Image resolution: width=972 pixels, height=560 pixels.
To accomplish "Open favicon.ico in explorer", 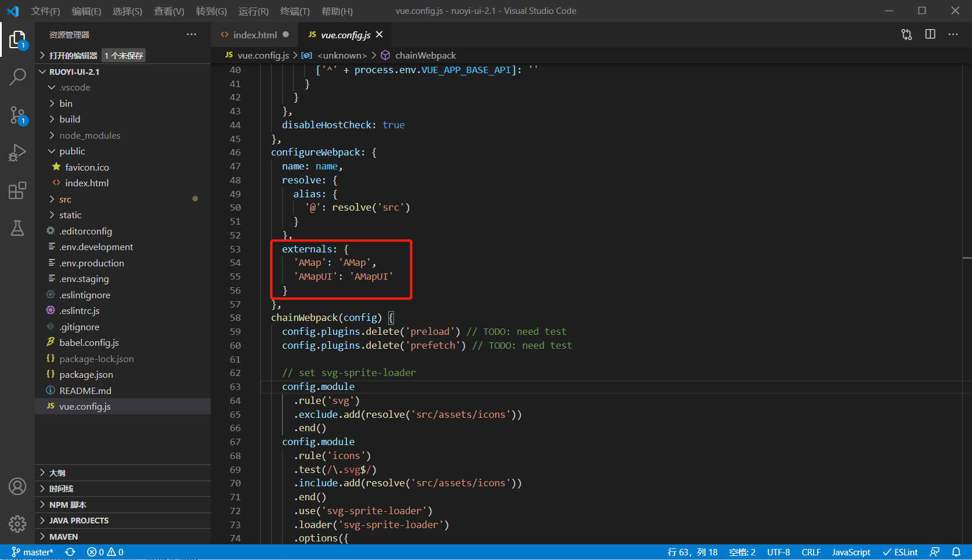I will coord(122,167).
